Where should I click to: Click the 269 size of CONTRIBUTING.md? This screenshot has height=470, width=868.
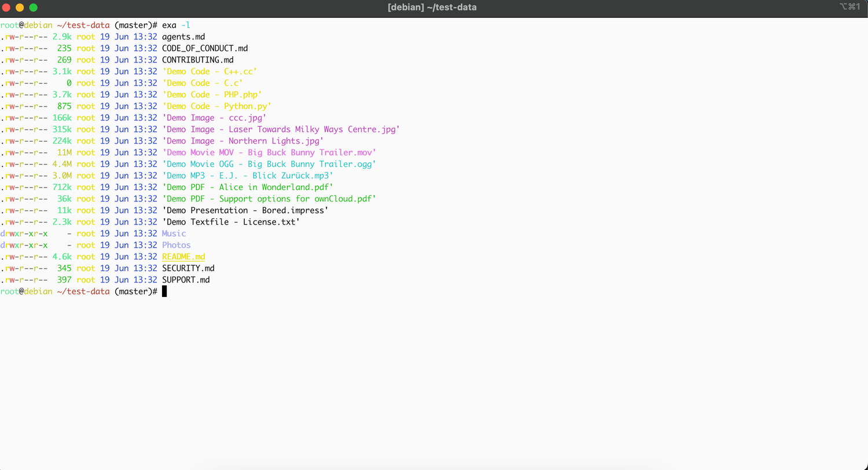[x=64, y=60]
